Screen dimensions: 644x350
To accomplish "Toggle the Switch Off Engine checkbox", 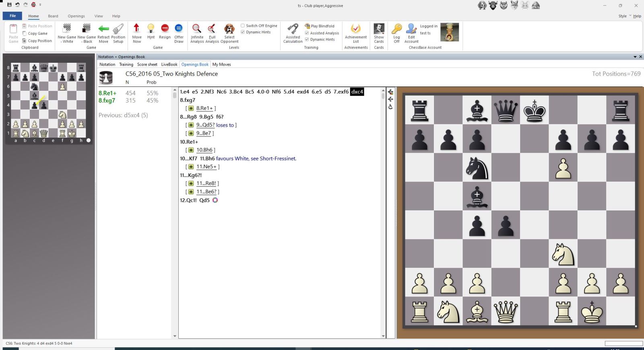I will [x=243, y=26].
